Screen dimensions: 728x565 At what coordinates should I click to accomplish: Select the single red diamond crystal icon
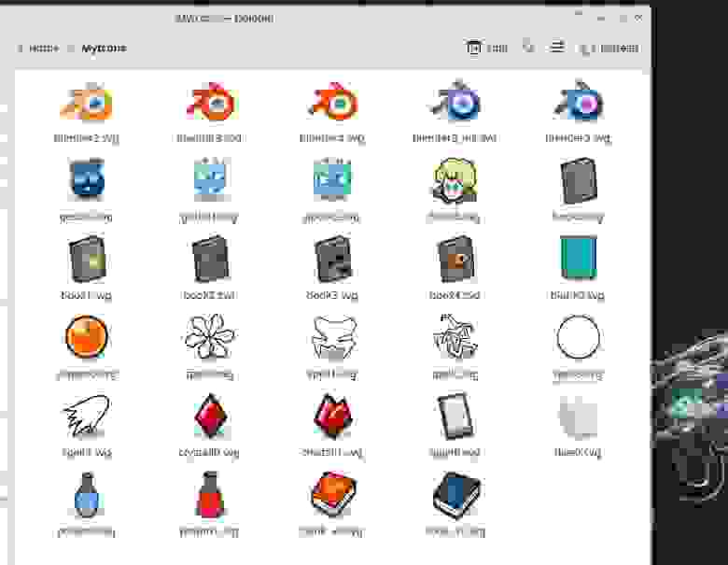210,416
